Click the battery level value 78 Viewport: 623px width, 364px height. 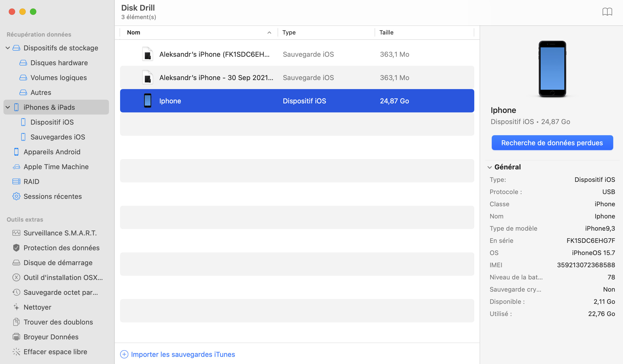[x=611, y=277]
